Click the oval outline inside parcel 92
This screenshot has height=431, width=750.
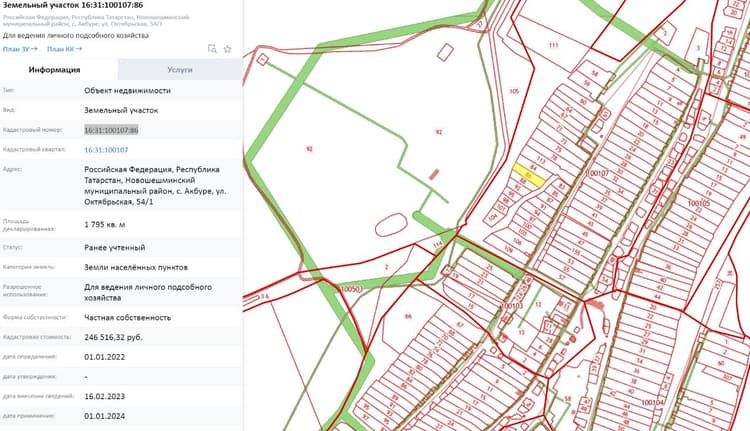point(391,225)
